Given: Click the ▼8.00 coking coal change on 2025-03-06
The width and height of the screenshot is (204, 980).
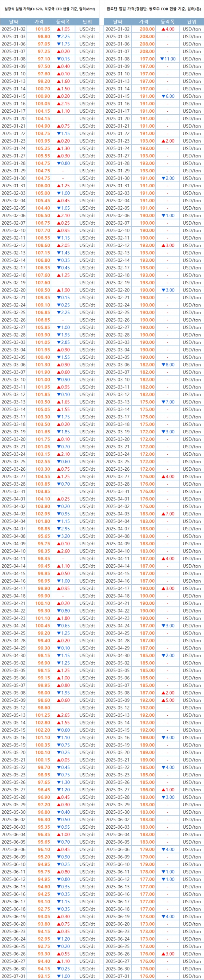Looking at the screenshot, I should tap(167, 364).
